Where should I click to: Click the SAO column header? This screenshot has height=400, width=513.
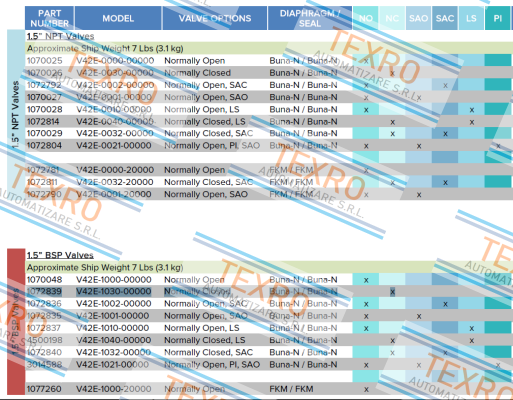point(418,18)
